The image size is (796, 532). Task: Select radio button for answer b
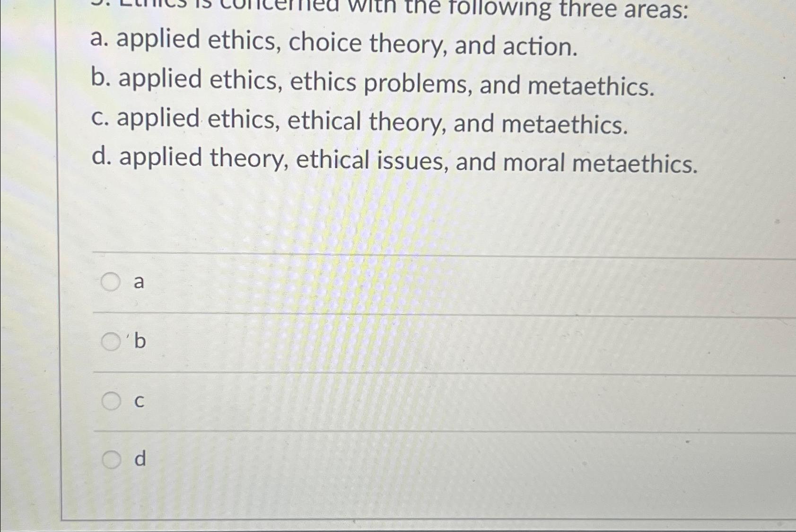pyautogui.click(x=110, y=342)
